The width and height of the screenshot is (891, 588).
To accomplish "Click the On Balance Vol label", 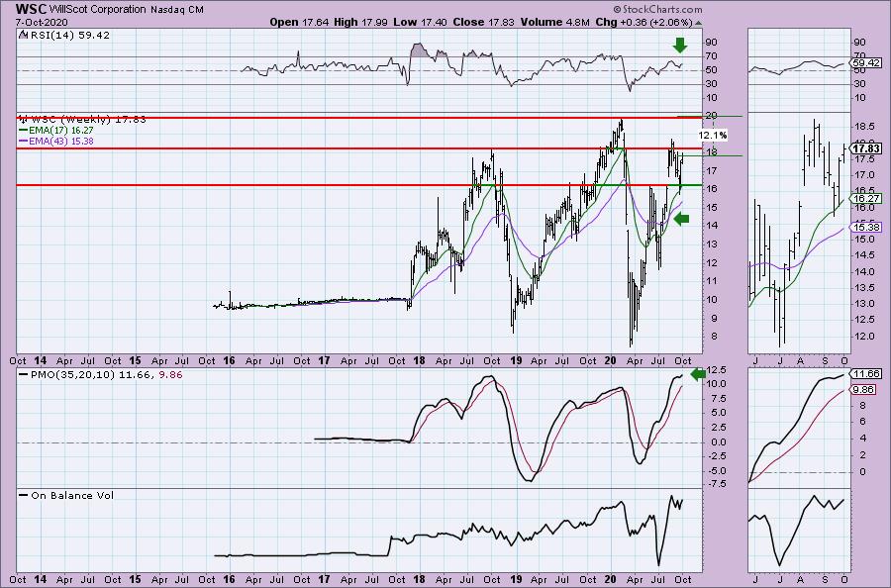I will (72, 495).
